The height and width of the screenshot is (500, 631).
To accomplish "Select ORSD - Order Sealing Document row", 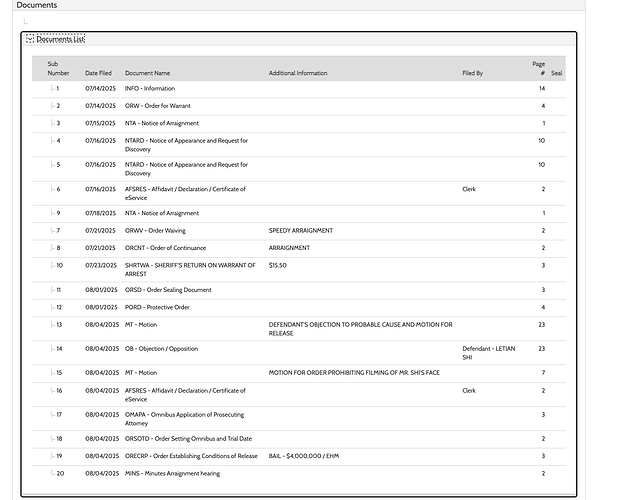I will click(168, 290).
